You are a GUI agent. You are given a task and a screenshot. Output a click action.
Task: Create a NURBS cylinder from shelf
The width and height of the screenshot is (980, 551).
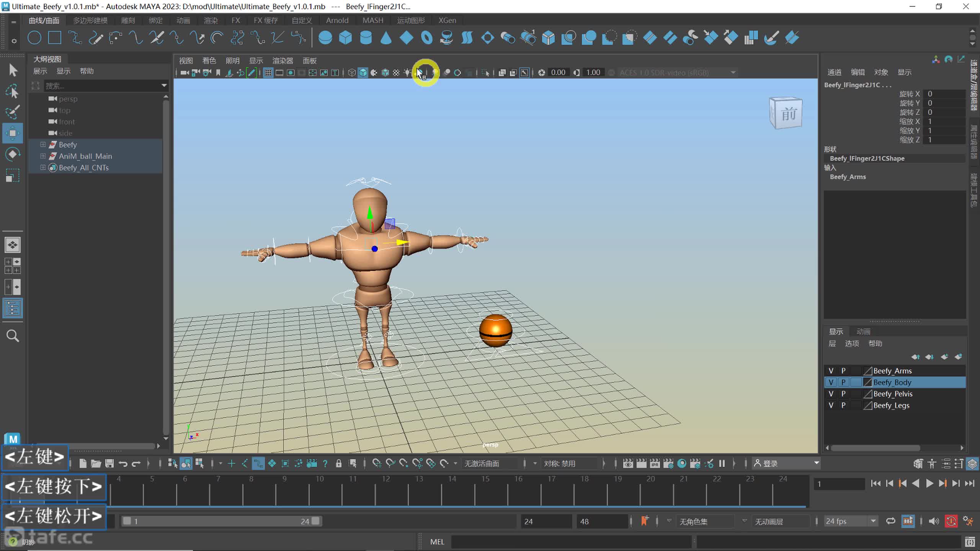pyautogui.click(x=366, y=38)
